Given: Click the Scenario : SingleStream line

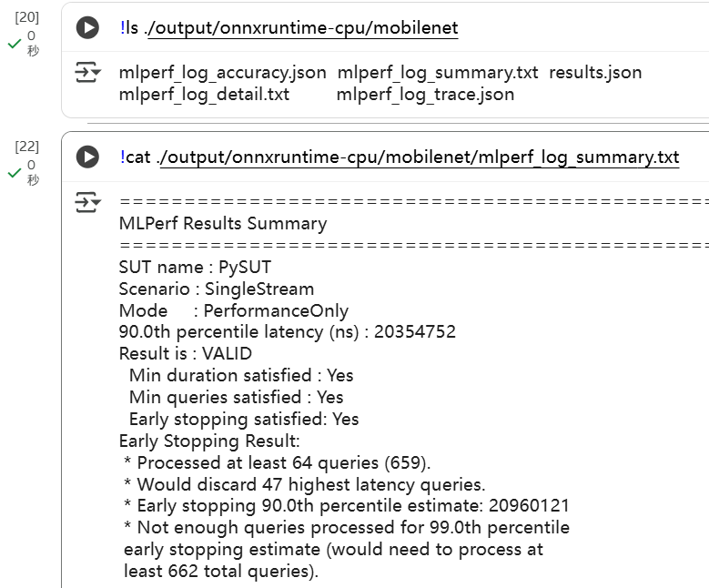Looking at the screenshot, I should click(x=217, y=289).
